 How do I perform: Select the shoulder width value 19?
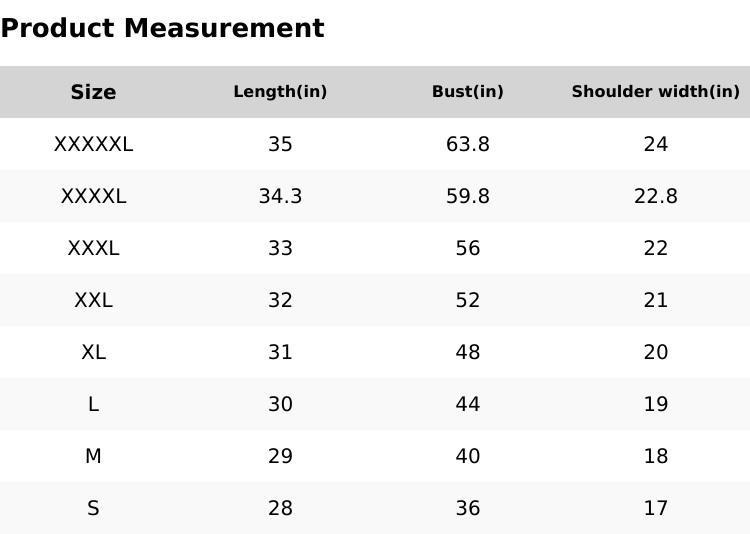tap(655, 404)
